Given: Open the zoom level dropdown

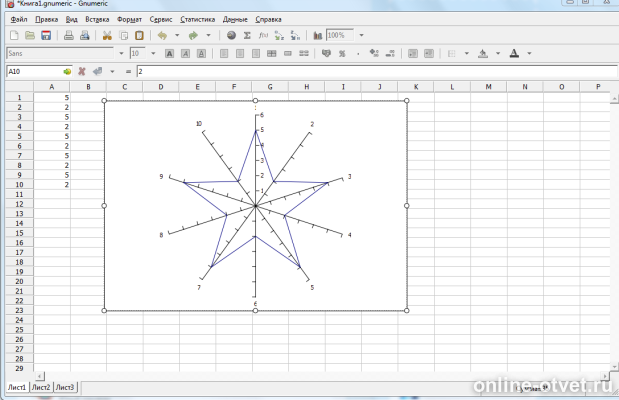Looking at the screenshot, I should [361, 36].
